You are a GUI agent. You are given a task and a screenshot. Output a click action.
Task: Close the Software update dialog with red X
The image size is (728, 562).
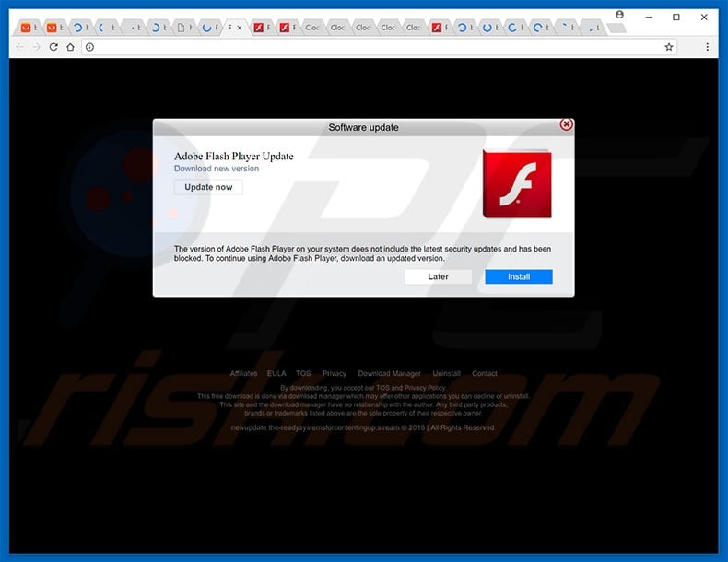[x=566, y=124]
